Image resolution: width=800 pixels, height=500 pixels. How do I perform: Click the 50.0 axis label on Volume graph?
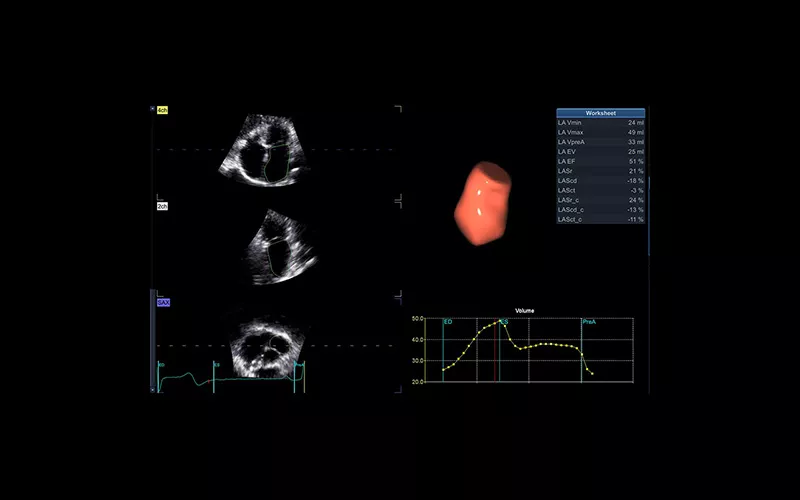pos(418,319)
